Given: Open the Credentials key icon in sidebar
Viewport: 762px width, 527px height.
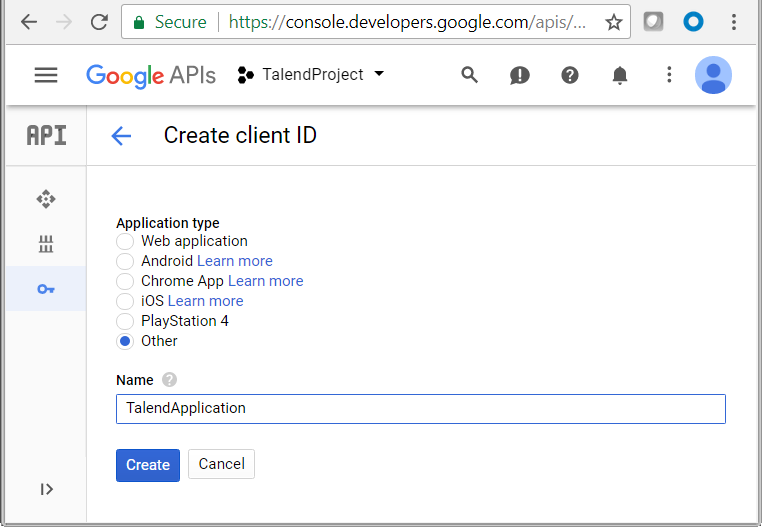Looking at the screenshot, I should click(x=46, y=289).
